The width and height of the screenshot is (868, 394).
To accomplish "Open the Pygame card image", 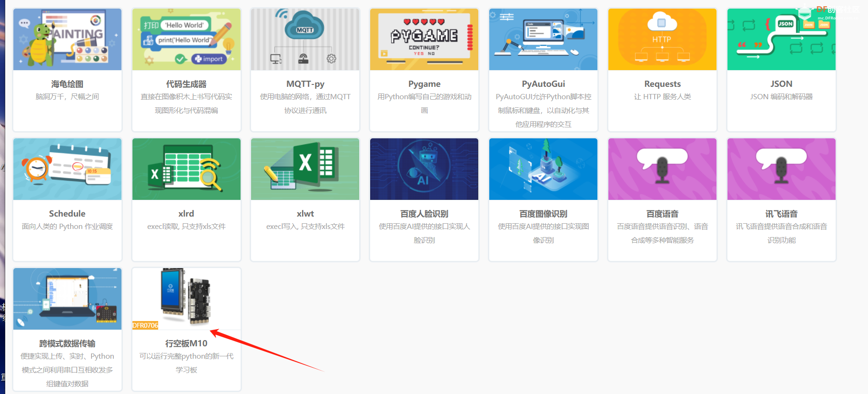I will pyautogui.click(x=424, y=39).
